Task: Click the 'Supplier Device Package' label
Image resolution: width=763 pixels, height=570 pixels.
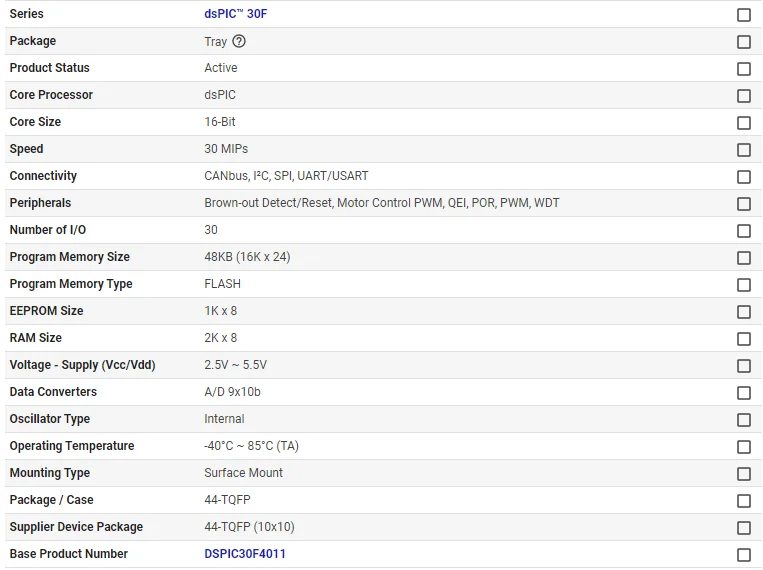Action: click(76, 527)
